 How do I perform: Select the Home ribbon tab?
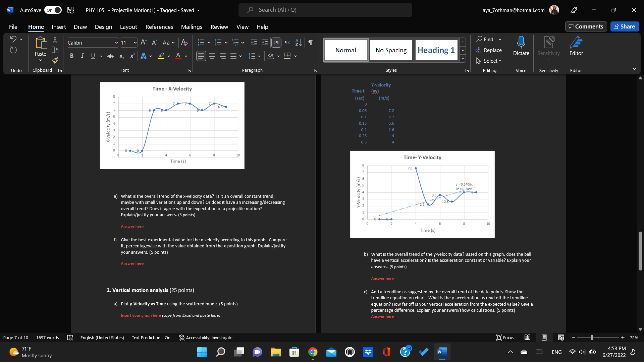(x=36, y=26)
